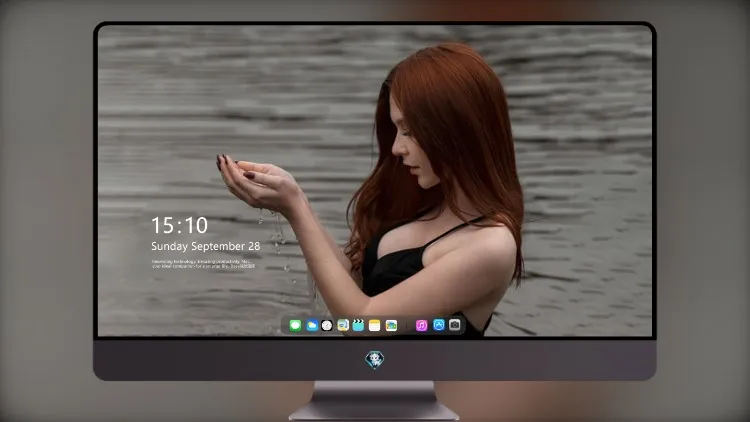Open the clapperboard video app in dock
750x422 pixels.
(358, 326)
